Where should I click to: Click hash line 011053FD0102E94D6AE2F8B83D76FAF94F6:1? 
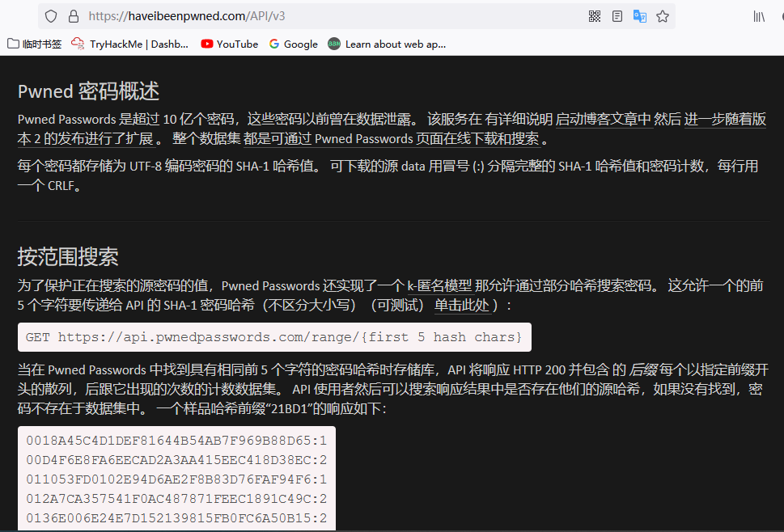176,479
